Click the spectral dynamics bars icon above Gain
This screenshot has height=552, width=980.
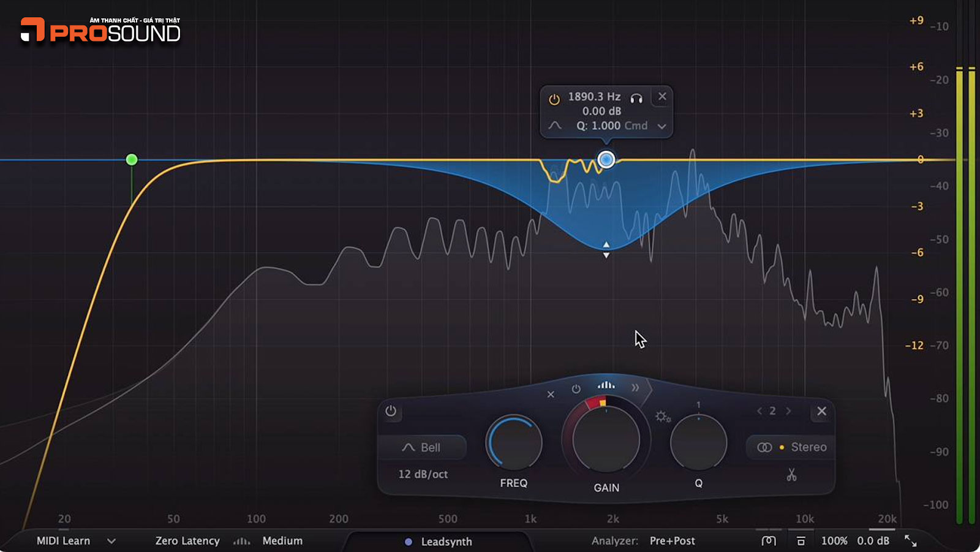[606, 385]
